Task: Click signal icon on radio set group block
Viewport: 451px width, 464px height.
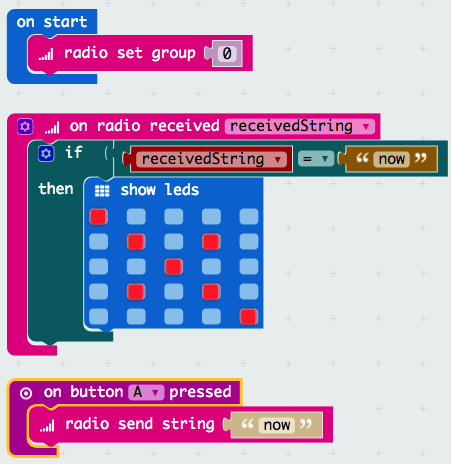Action: [x=46, y=54]
